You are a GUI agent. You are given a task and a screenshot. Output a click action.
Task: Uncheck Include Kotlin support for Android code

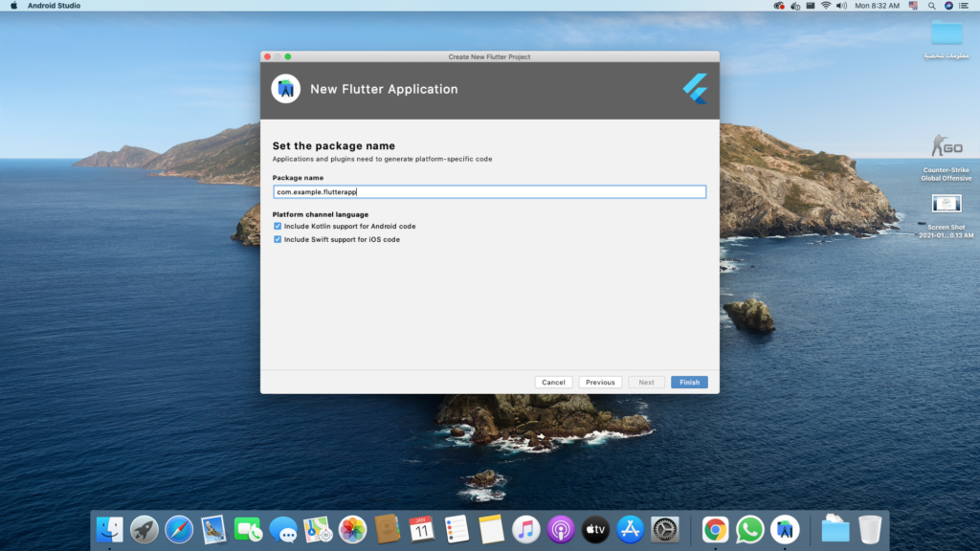pos(278,226)
